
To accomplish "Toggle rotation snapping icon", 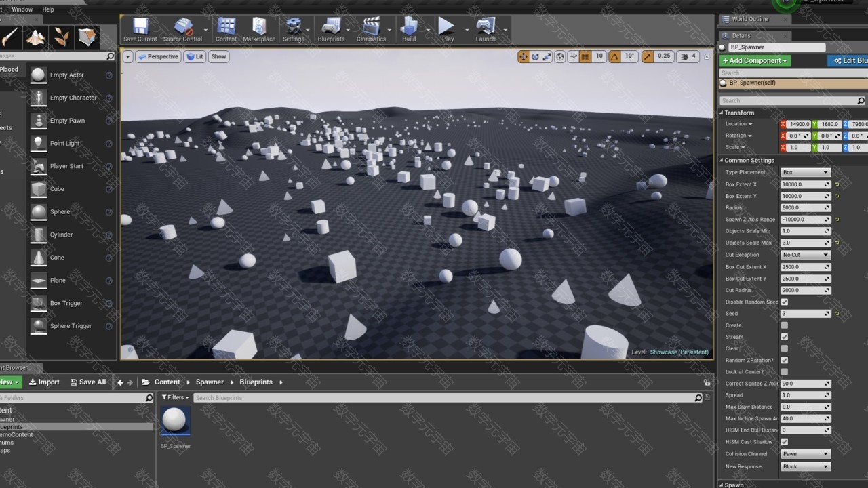I will (614, 56).
